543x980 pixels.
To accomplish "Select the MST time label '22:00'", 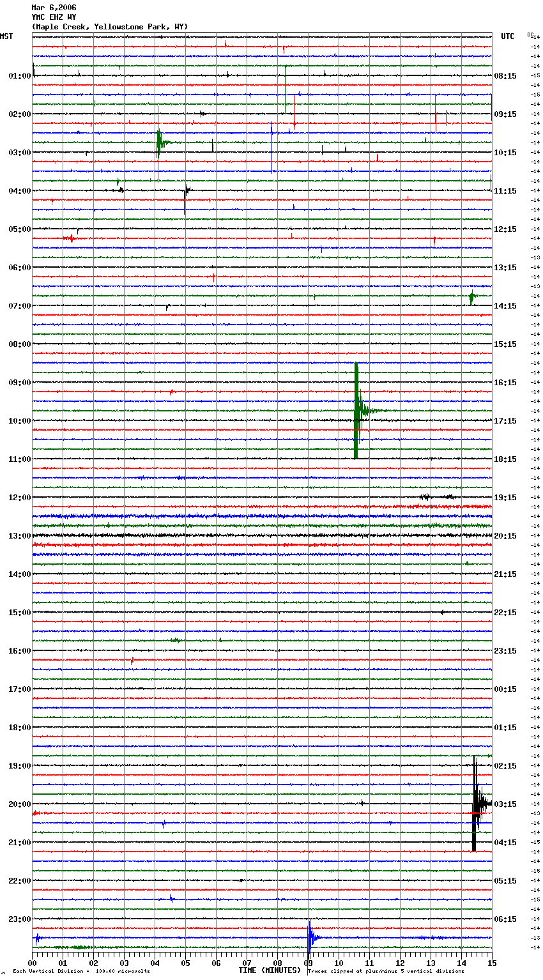I will click(x=20, y=881).
